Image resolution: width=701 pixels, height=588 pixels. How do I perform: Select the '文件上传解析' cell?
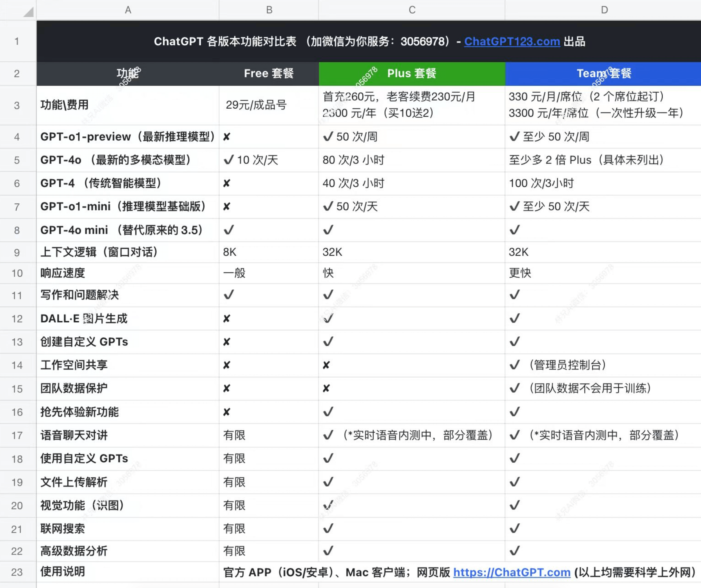(128, 482)
